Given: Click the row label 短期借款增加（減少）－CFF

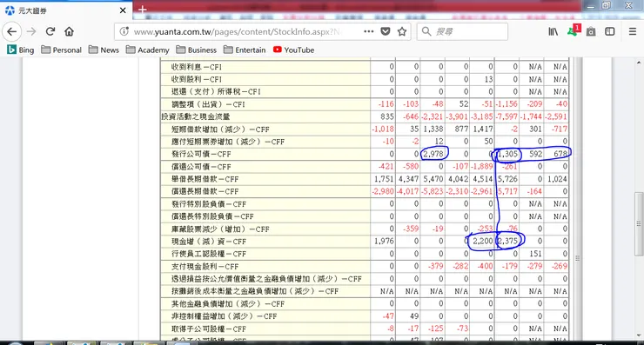Looking at the screenshot, I should [x=220, y=129].
